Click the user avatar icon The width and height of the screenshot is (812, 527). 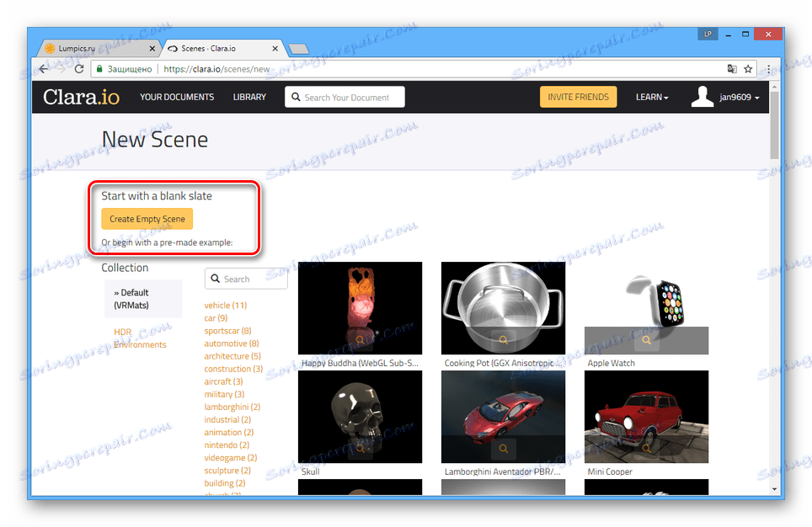(x=702, y=97)
